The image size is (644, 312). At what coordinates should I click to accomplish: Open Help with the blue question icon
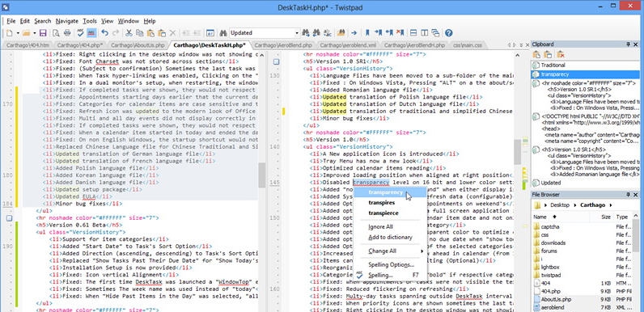point(448,33)
